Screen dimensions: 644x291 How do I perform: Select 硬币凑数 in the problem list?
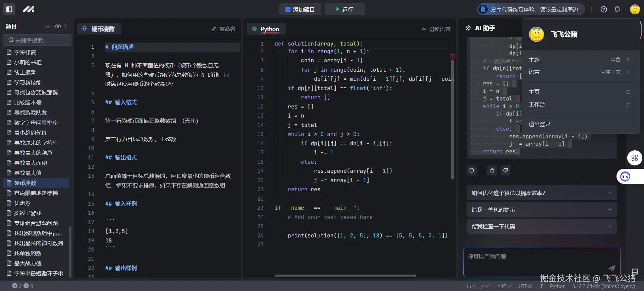click(36, 183)
